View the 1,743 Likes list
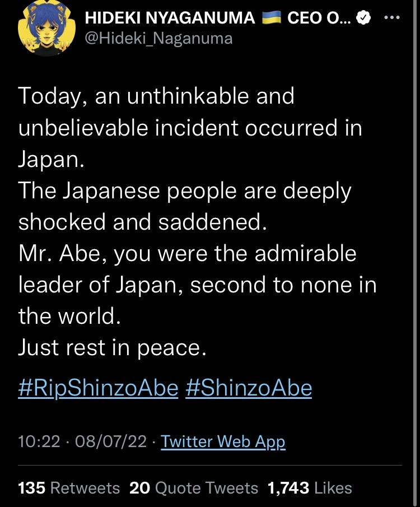This screenshot has height=507, width=420. pos(310,487)
